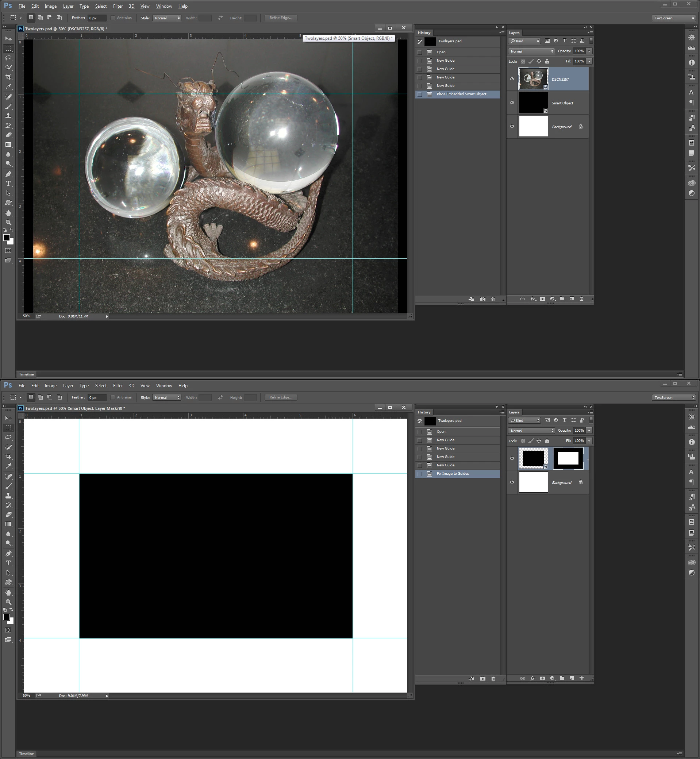Create new group in bottom Layers panel

click(562, 678)
